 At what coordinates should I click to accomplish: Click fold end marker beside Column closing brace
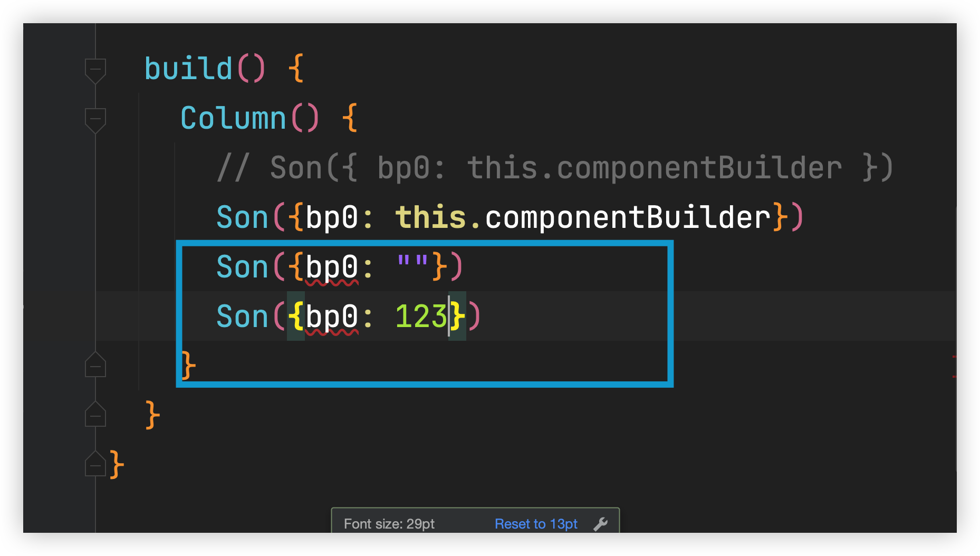click(x=95, y=365)
